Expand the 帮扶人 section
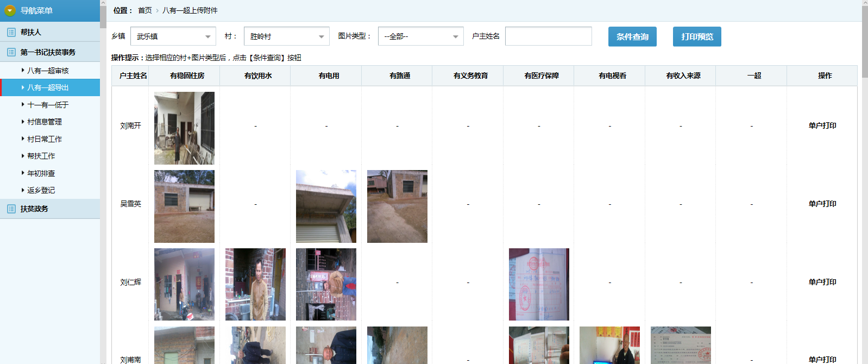This screenshot has width=868, height=364. [50, 32]
